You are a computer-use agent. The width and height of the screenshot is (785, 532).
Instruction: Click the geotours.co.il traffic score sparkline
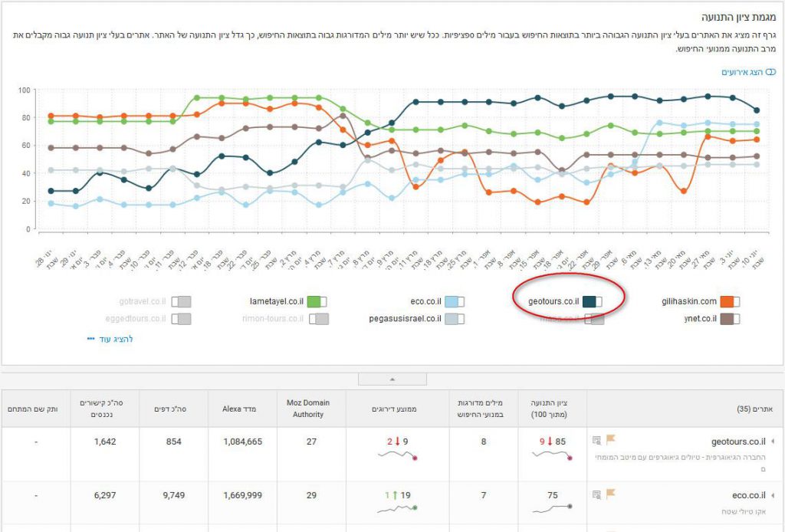click(552, 455)
